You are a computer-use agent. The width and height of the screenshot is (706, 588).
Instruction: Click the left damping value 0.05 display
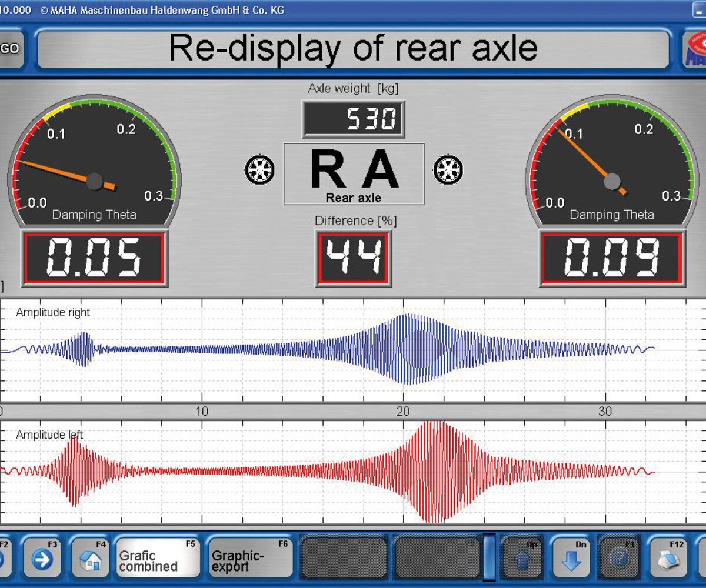pos(94,258)
